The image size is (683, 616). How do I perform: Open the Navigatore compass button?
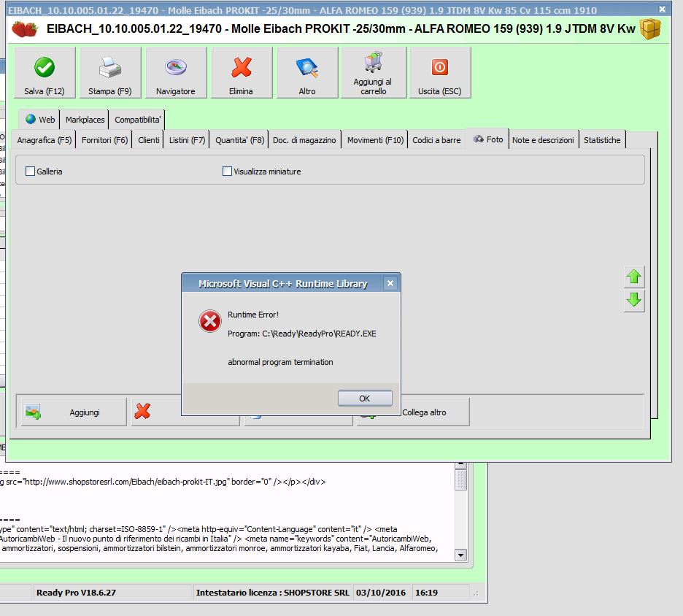point(176,73)
